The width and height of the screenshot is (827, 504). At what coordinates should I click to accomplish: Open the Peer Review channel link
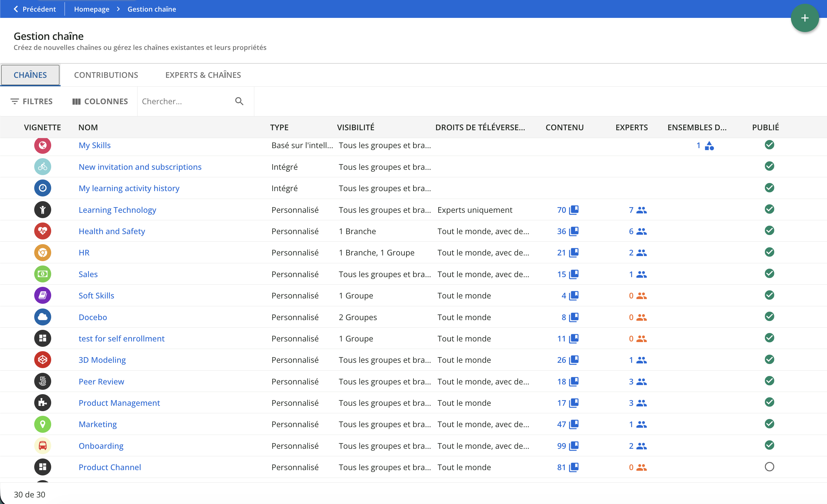click(x=101, y=381)
